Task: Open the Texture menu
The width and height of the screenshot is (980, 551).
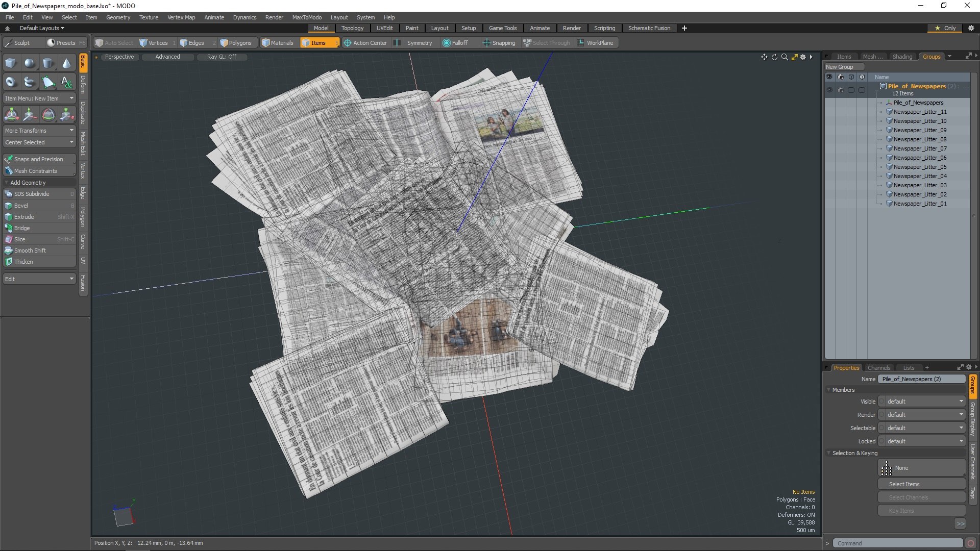Action: [x=149, y=17]
